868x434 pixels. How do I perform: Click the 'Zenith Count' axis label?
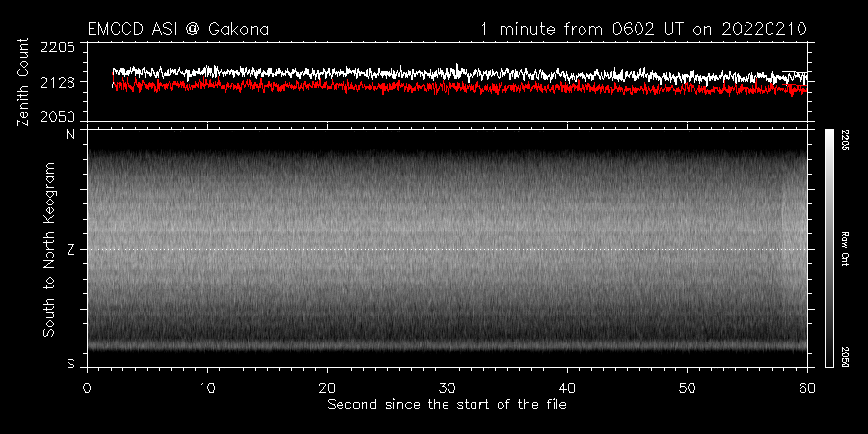tap(23, 82)
